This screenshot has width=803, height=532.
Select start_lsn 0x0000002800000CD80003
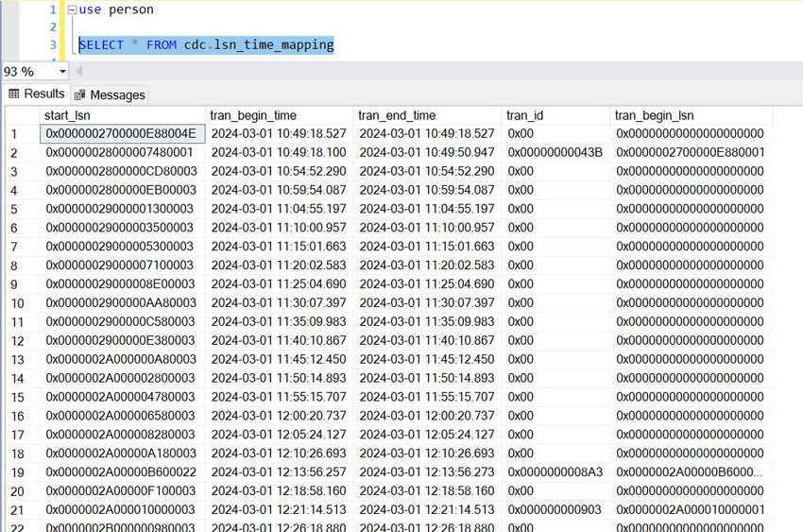click(x=122, y=172)
